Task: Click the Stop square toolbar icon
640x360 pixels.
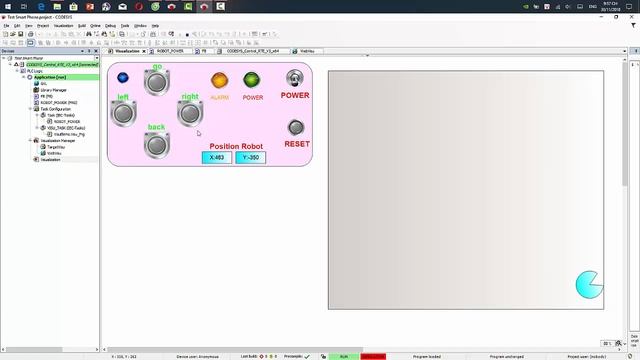Action: pyautogui.click(x=187, y=35)
